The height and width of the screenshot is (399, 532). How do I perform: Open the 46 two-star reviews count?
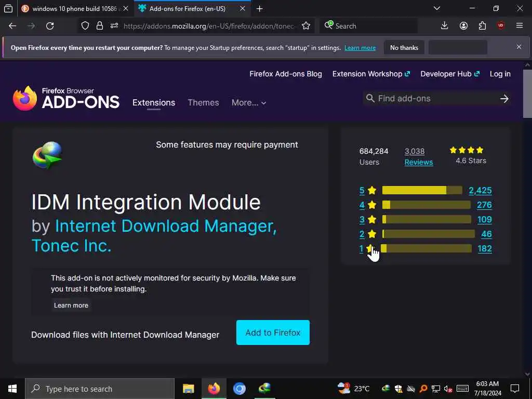[486, 234]
